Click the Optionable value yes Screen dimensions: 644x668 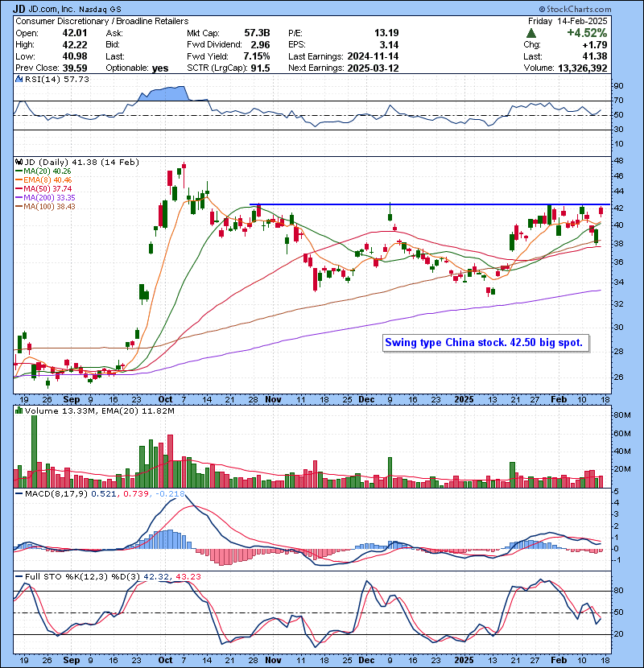[x=160, y=68]
